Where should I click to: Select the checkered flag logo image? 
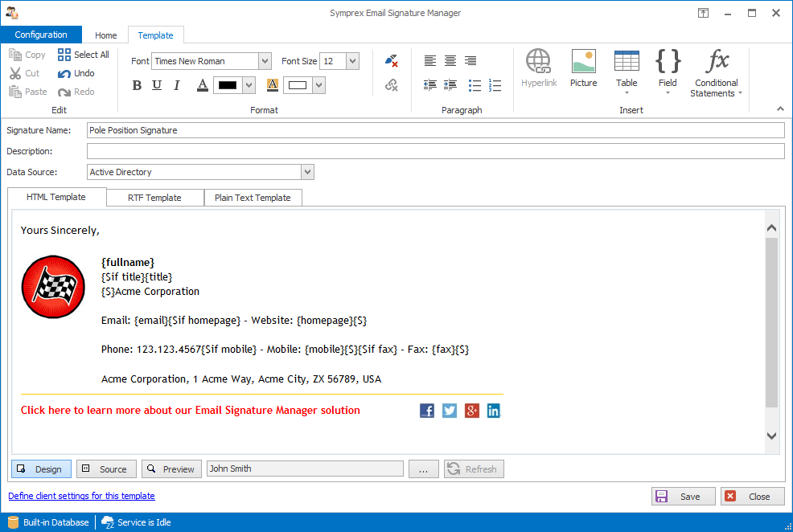point(53,287)
